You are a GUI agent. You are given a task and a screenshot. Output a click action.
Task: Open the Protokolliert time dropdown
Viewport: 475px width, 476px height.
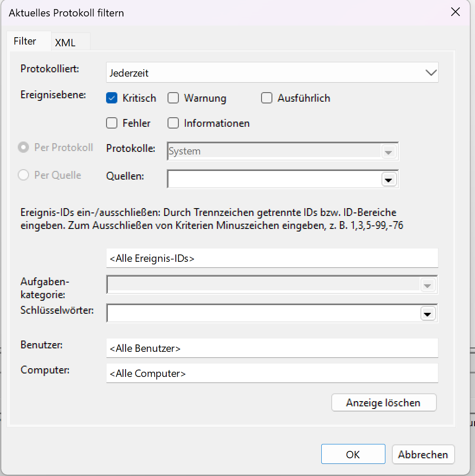(x=430, y=73)
